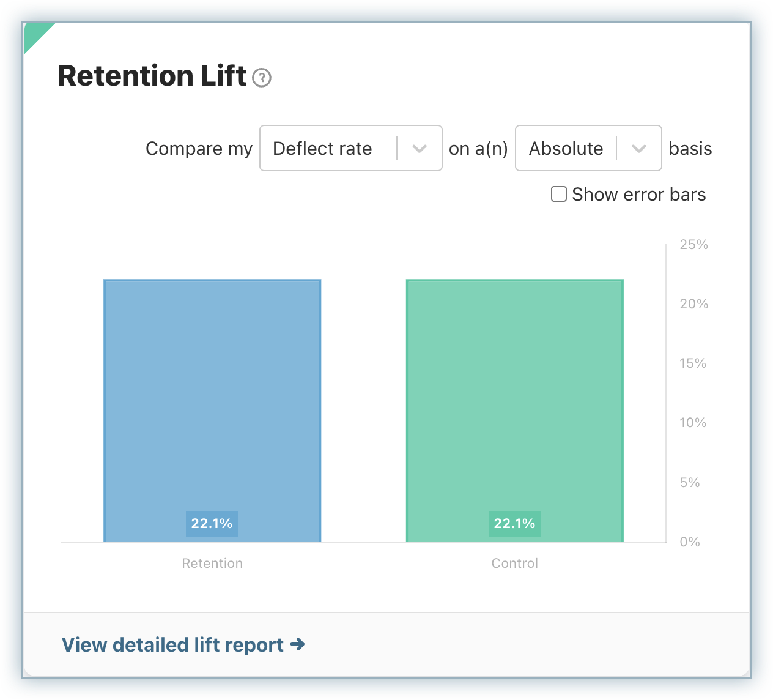Open View detailed lift report link
Image resolution: width=773 pixels, height=700 pixels.
pos(173,645)
